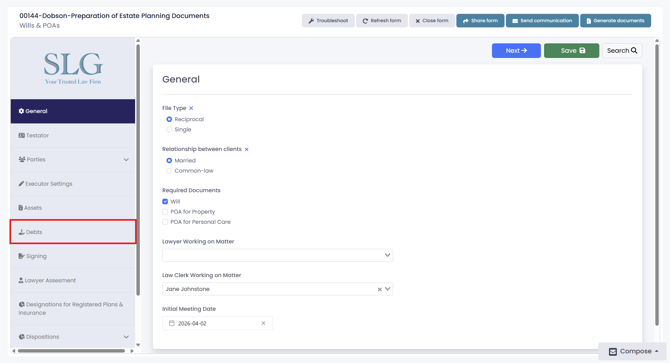Open form Search
The image size is (670, 363).
coord(622,50)
